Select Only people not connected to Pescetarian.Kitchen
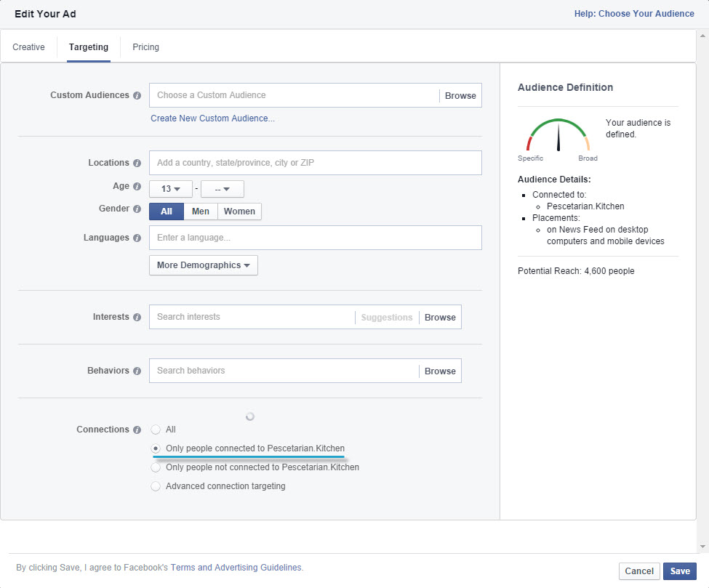The height and width of the screenshot is (588, 709). (156, 467)
